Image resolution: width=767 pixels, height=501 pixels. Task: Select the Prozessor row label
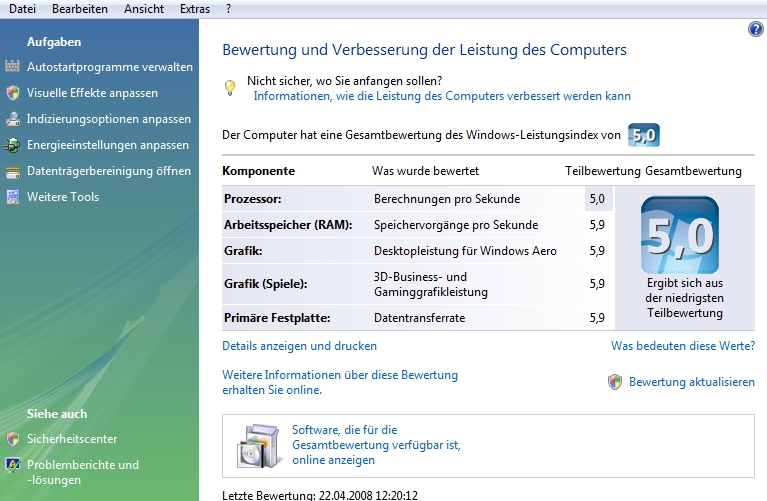point(252,199)
